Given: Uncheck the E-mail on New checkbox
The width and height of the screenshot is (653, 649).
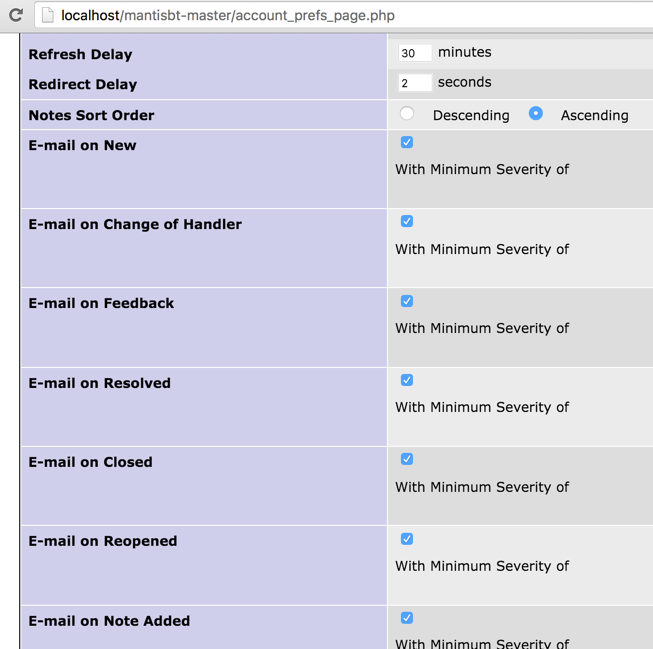Looking at the screenshot, I should pos(407,142).
